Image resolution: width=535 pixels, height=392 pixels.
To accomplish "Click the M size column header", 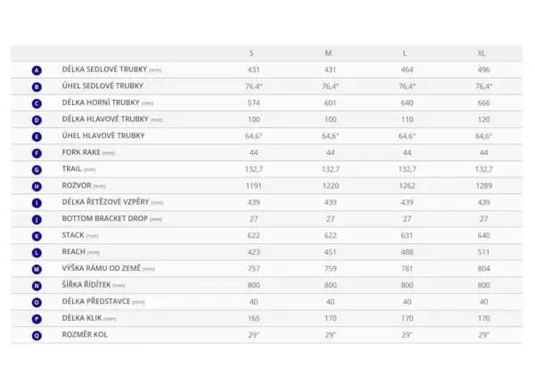I will [328, 53].
